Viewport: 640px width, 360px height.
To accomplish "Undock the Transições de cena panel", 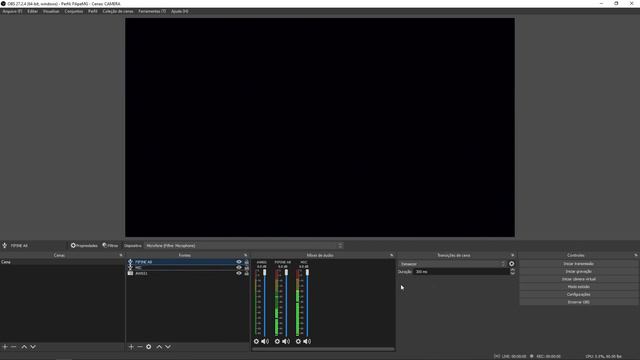I will (513, 255).
